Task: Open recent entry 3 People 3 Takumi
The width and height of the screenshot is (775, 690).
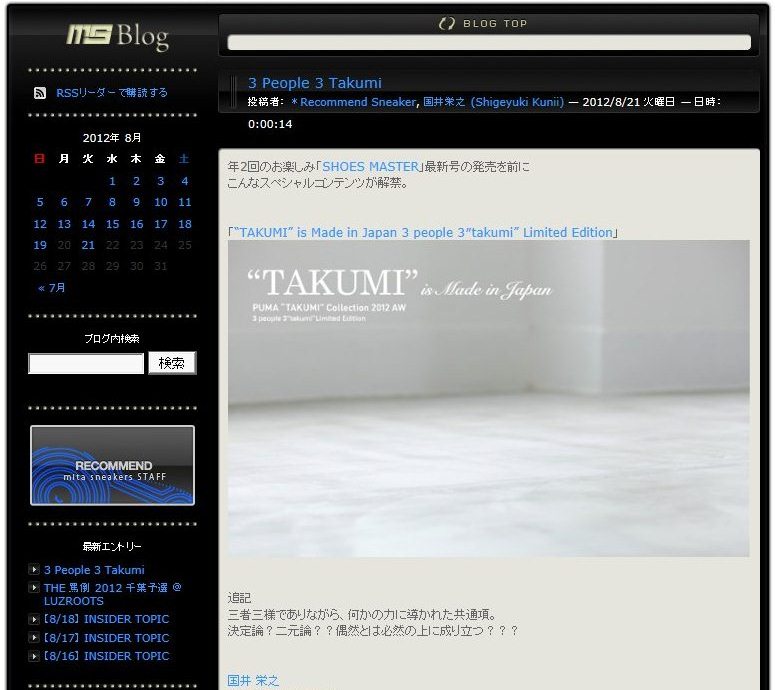Action: (94, 570)
